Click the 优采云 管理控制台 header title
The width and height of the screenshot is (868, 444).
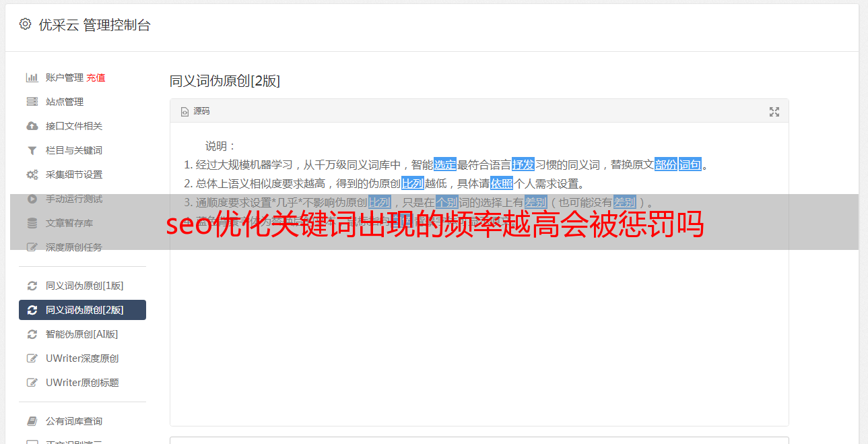94,25
